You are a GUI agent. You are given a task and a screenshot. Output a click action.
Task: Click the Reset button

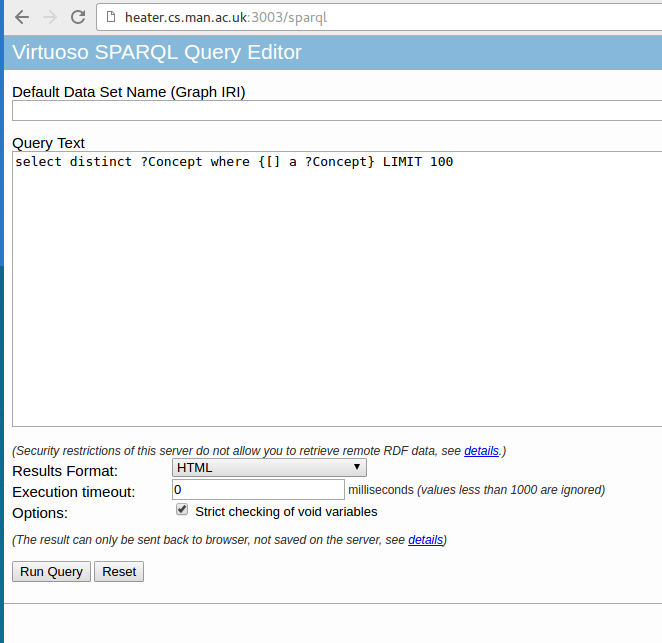click(119, 572)
